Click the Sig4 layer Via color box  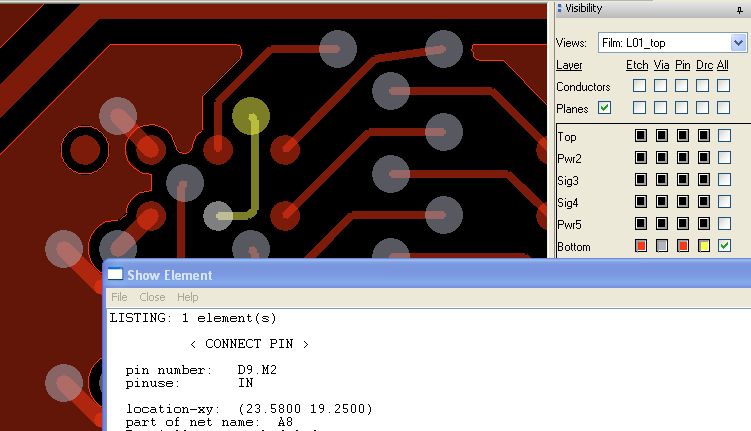point(662,202)
